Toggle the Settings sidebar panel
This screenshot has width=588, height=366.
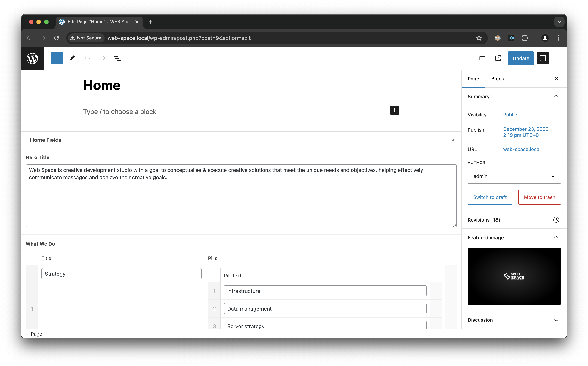pyautogui.click(x=543, y=58)
